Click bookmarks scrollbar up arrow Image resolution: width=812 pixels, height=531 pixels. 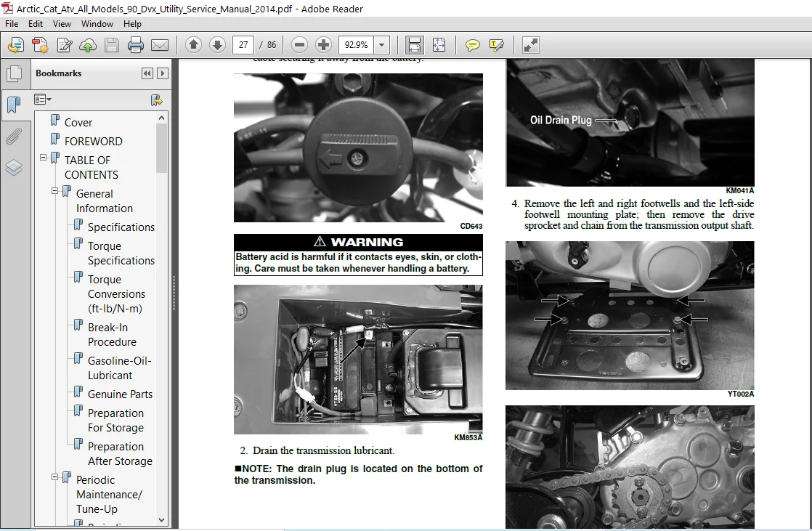(161, 118)
